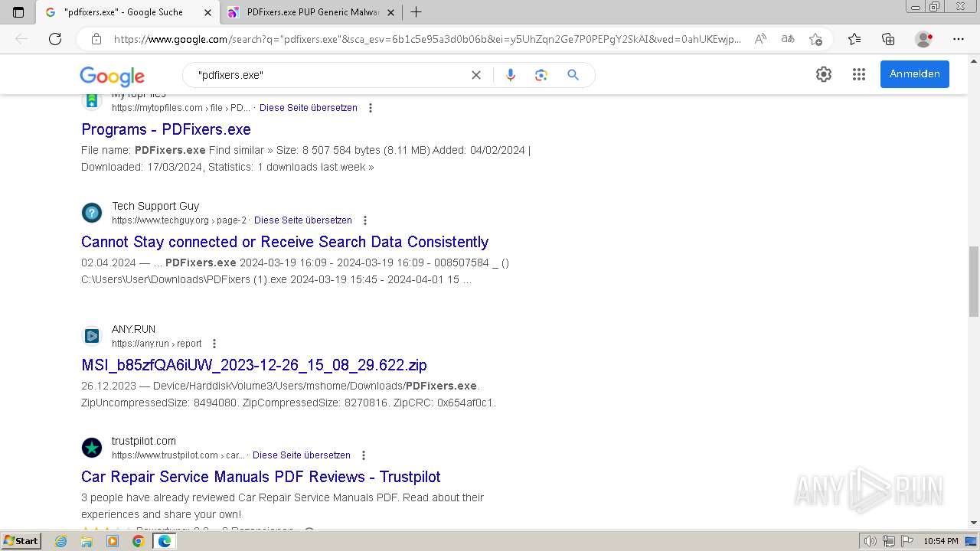The image size is (980, 551).
Task: Open Chrome from taskbar
Action: pos(138,541)
